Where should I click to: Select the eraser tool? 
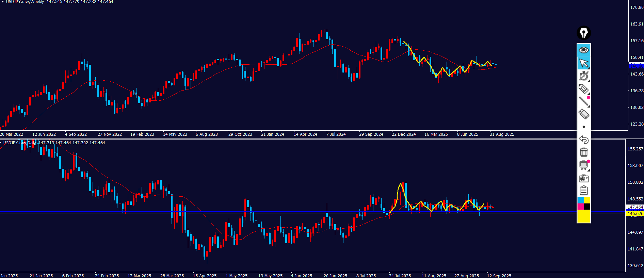pyautogui.click(x=583, y=114)
